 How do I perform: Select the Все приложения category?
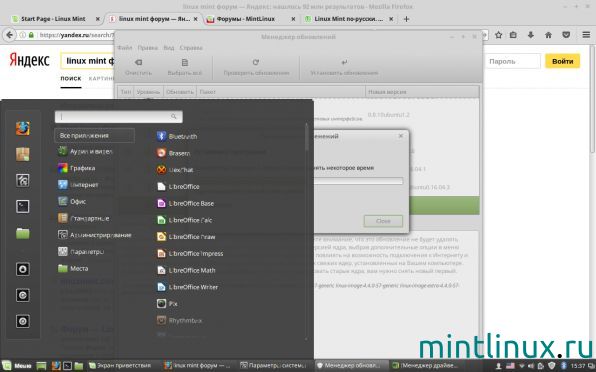95,136
